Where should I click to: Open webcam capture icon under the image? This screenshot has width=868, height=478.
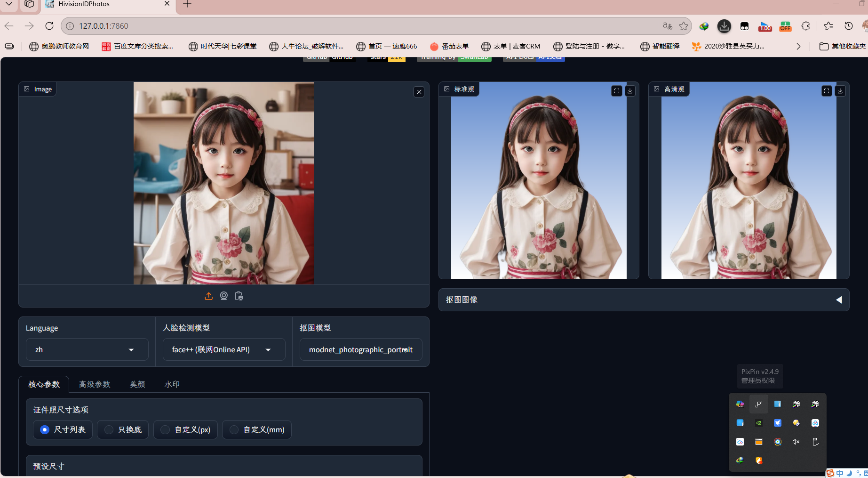click(224, 296)
